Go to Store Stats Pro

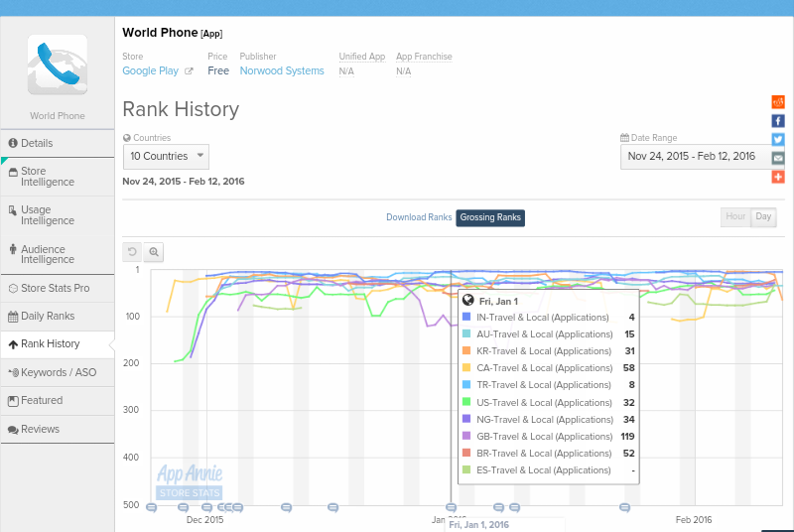pos(58,288)
